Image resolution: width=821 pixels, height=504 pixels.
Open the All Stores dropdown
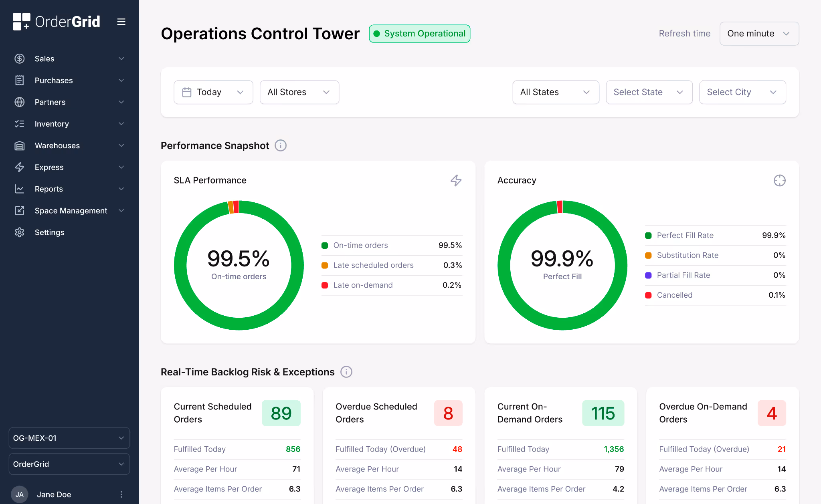pyautogui.click(x=299, y=92)
